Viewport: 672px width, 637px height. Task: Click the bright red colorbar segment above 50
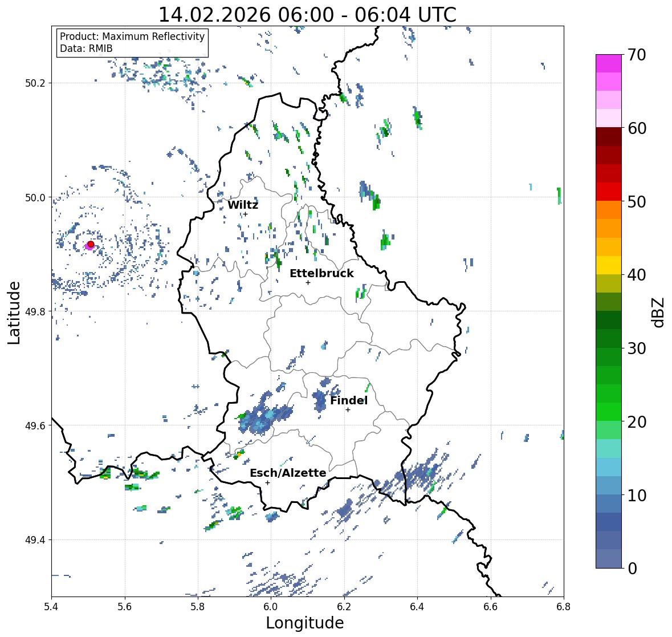(609, 192)
